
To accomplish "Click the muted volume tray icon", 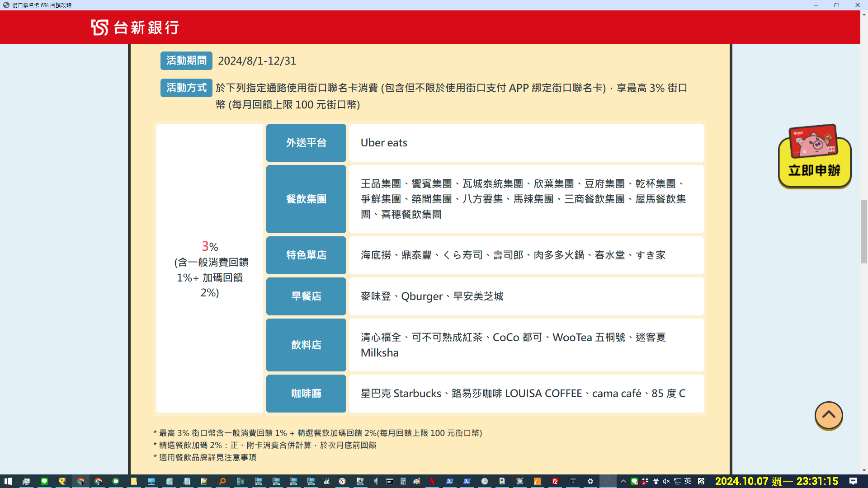I will click(x=666, y=481).
